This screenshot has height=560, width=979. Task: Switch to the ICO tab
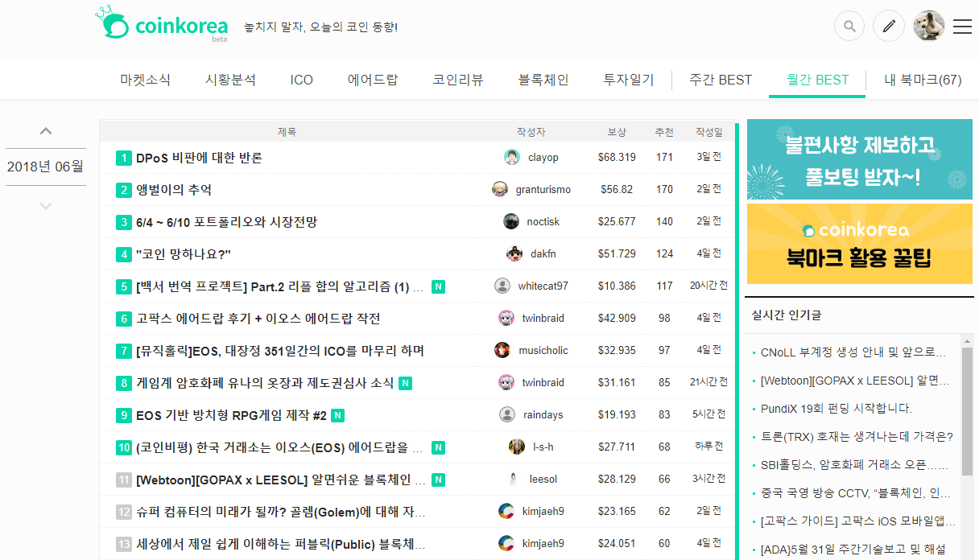302,80
